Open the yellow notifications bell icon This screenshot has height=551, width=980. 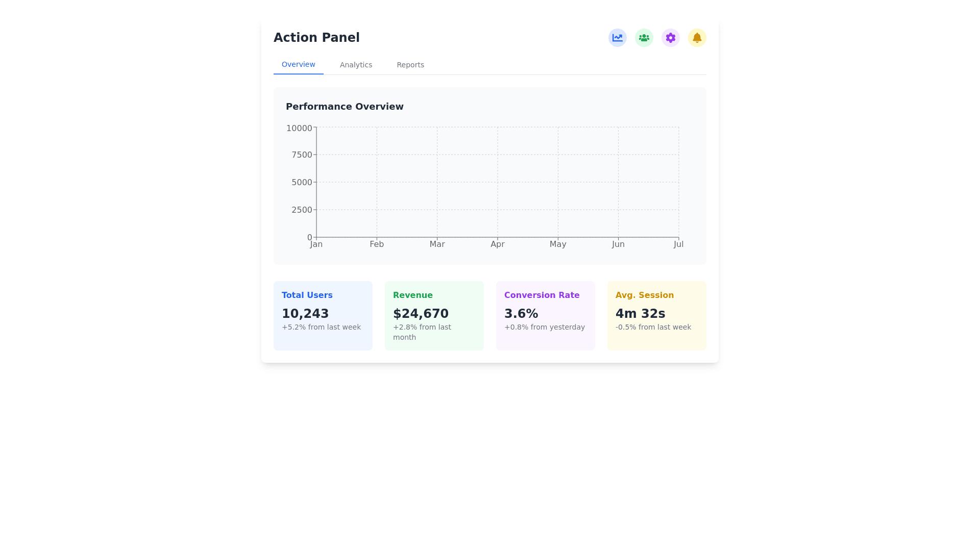tap(697, 38)
